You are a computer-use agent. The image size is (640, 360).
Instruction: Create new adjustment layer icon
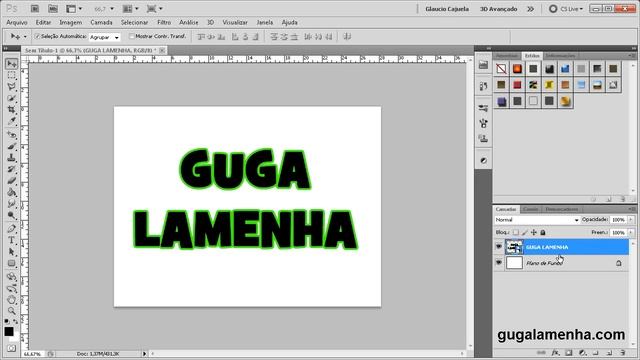coord(582,353)
